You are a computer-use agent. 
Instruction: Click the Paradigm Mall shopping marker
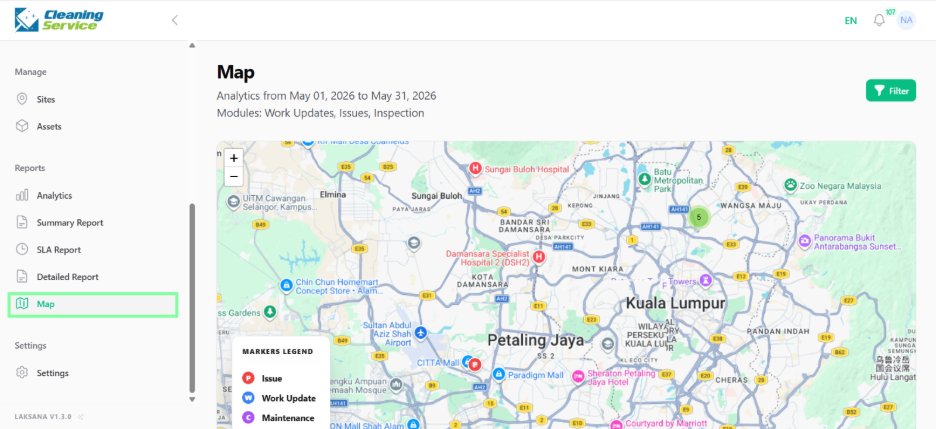(x=498, y=374)
